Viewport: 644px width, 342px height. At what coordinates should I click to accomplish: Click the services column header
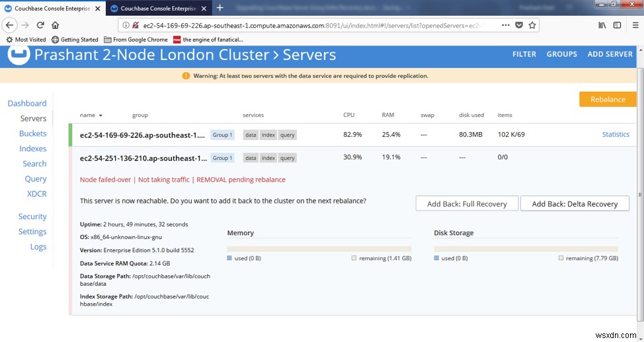[253, 116]
